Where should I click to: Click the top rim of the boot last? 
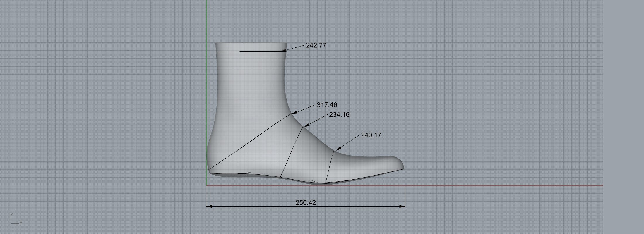[x=251, y=43]
